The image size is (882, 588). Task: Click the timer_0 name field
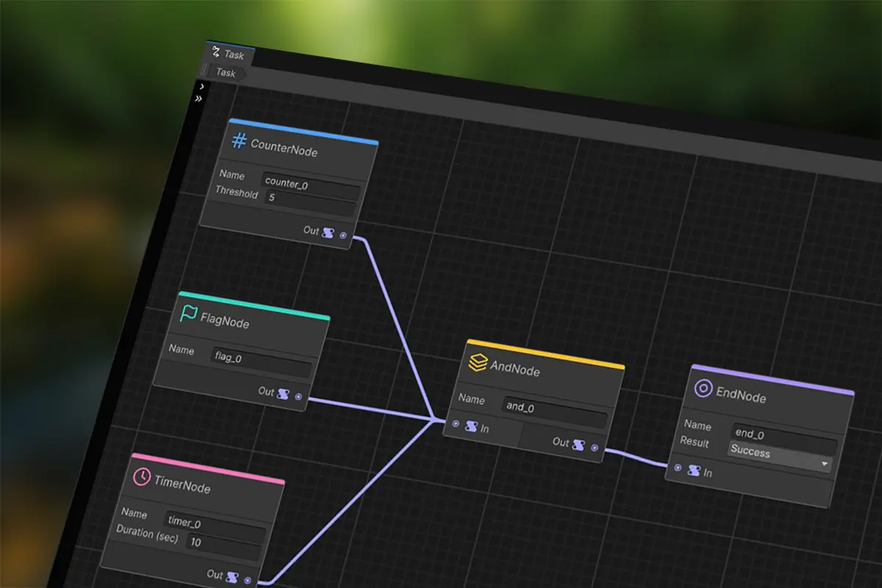coord(215,526)
